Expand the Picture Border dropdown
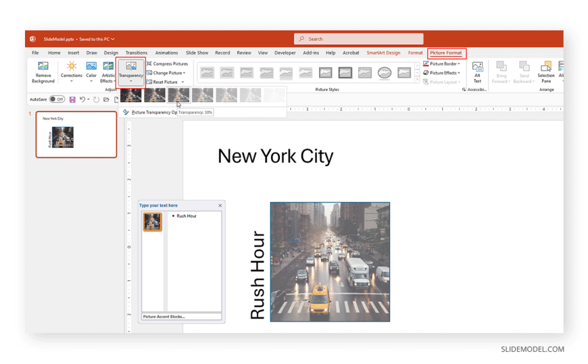The width and height of the screenshot is (588, 364). click(x=441, y=63)
